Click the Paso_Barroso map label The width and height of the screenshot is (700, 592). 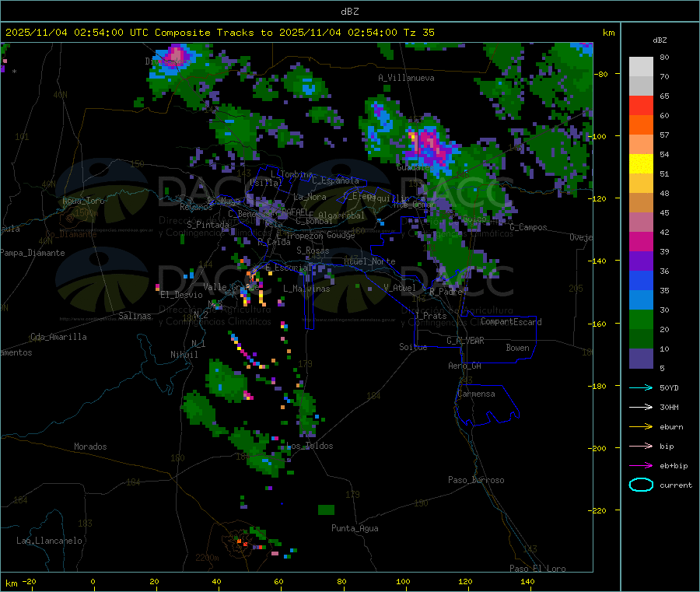476,480
